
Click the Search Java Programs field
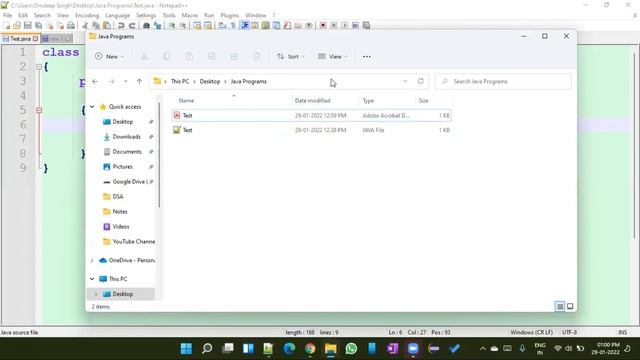pyautogui.click(x=503, y=81)
